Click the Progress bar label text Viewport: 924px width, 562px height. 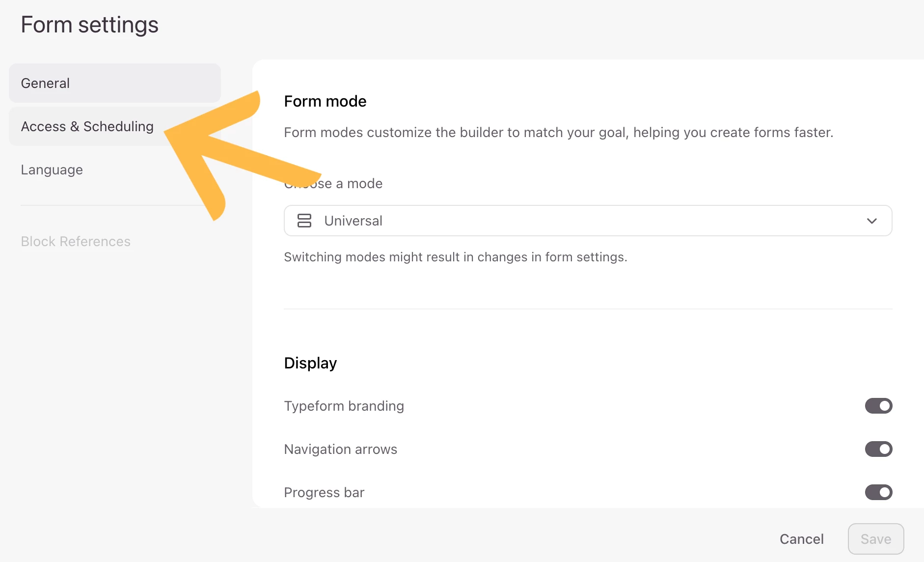tap(324, 492)
